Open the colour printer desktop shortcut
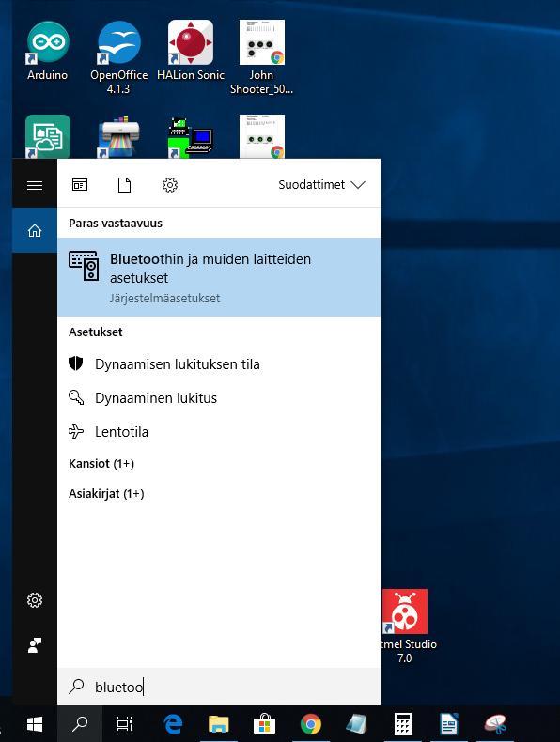 [118, 136]
